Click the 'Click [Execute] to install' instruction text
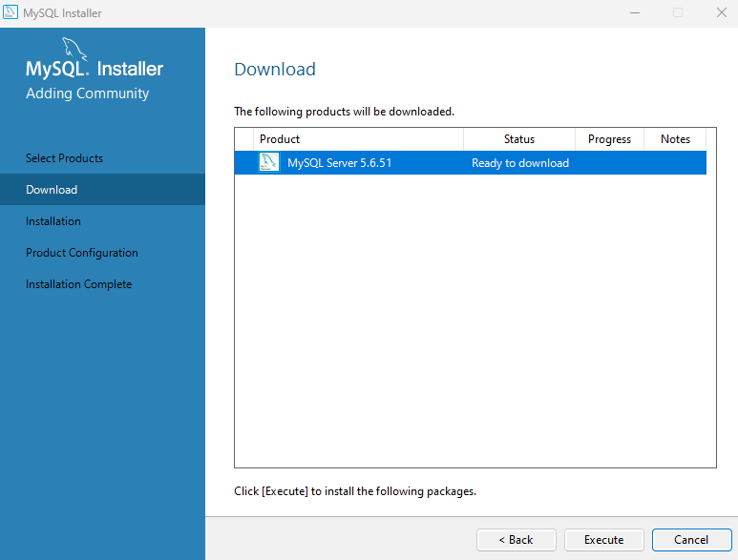The width and height of the screenshot is (738, 560). click(x=355, y=491)
